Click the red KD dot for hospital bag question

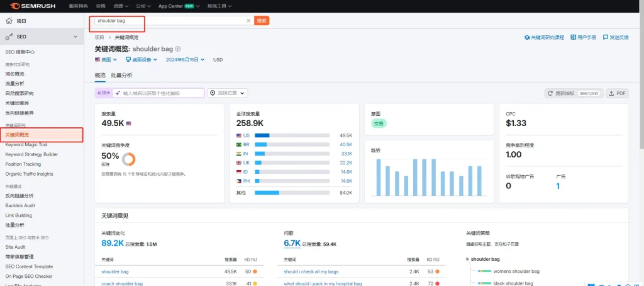(x=437, y=283)
